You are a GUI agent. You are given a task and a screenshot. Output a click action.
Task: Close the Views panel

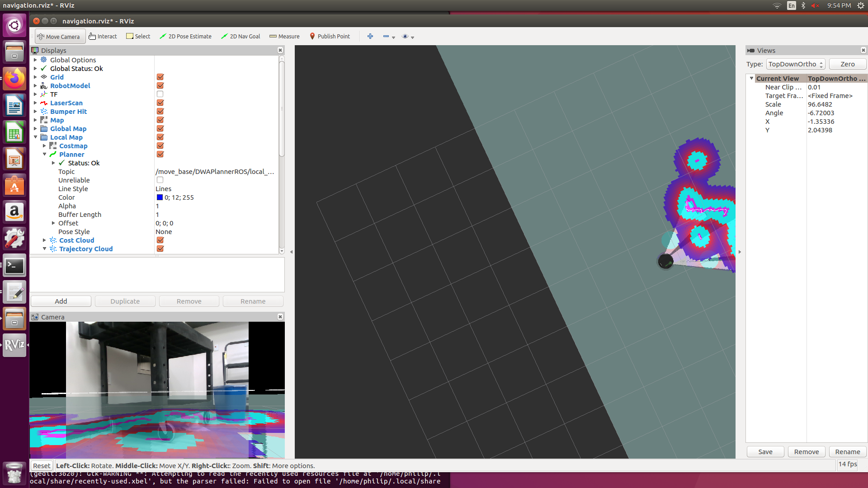click(x=863, y=51)
